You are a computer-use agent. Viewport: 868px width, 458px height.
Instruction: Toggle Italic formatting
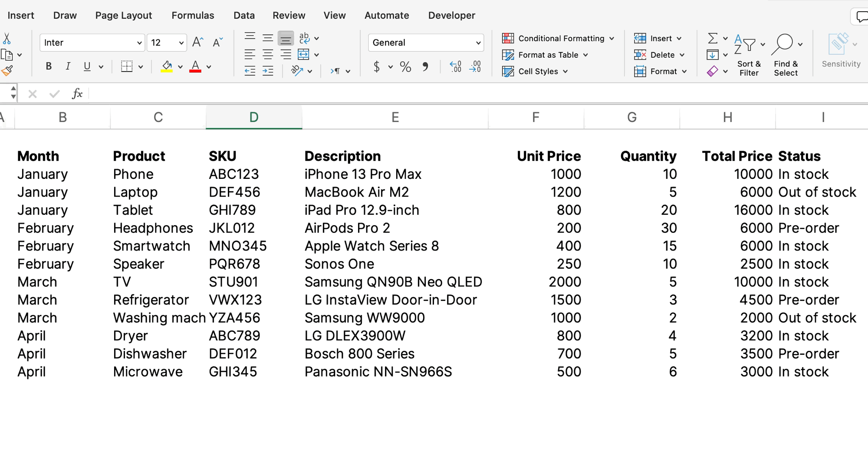(68, 66)
